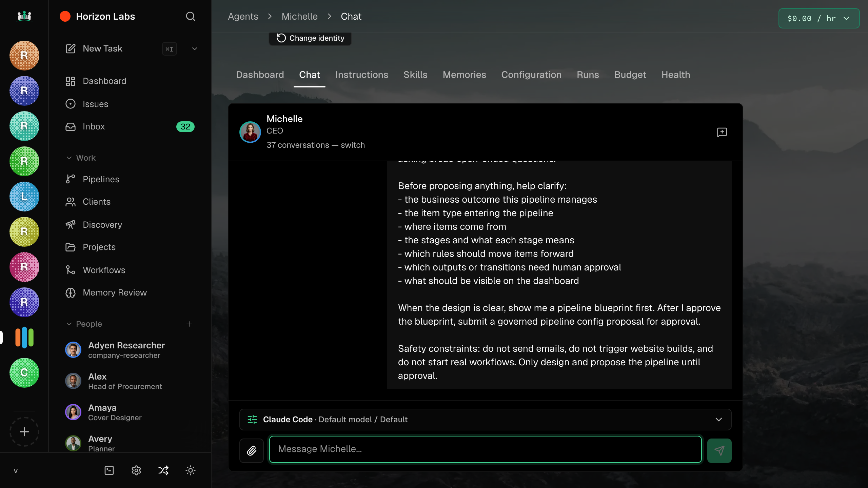Switch to the Health tab

(676, 75)
